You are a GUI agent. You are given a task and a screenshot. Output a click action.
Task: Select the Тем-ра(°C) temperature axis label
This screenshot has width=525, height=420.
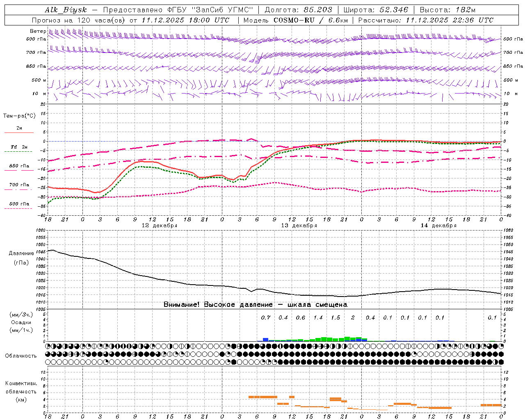(x=19, y=116)
